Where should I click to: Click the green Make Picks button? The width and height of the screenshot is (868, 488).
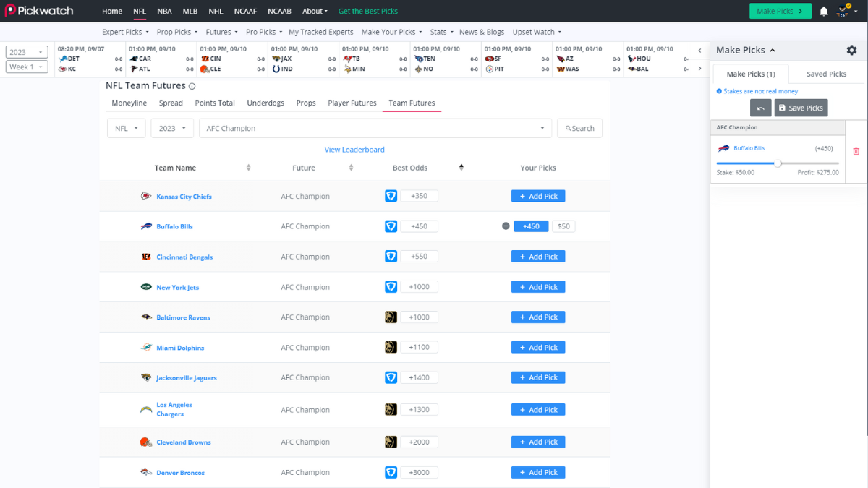[780, 11]
